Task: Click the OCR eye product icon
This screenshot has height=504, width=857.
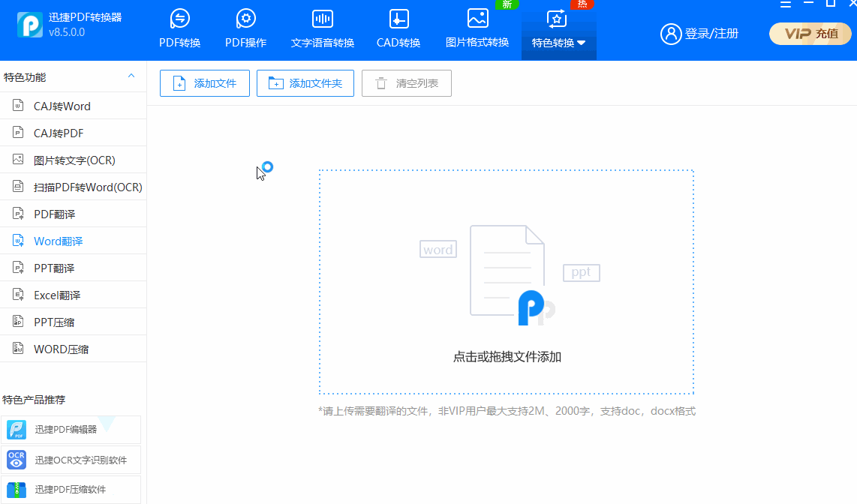Action: pyautogui.click(x=17, y=460)
